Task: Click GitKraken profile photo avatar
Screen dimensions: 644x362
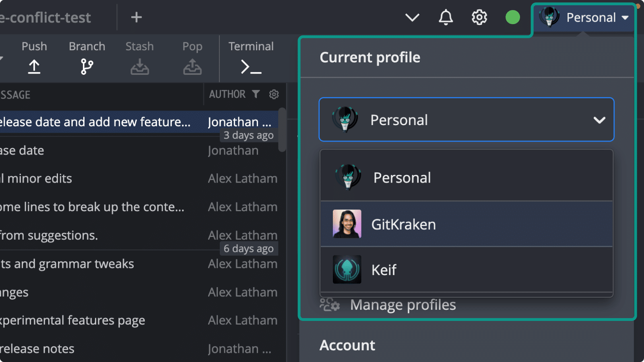Action: click(x=347, y=224)
